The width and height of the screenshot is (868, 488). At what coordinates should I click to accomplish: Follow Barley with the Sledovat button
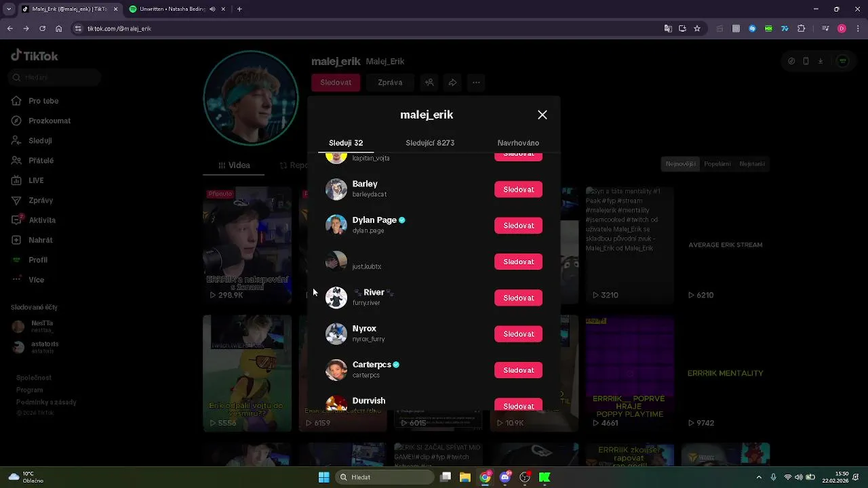point(518,189)
